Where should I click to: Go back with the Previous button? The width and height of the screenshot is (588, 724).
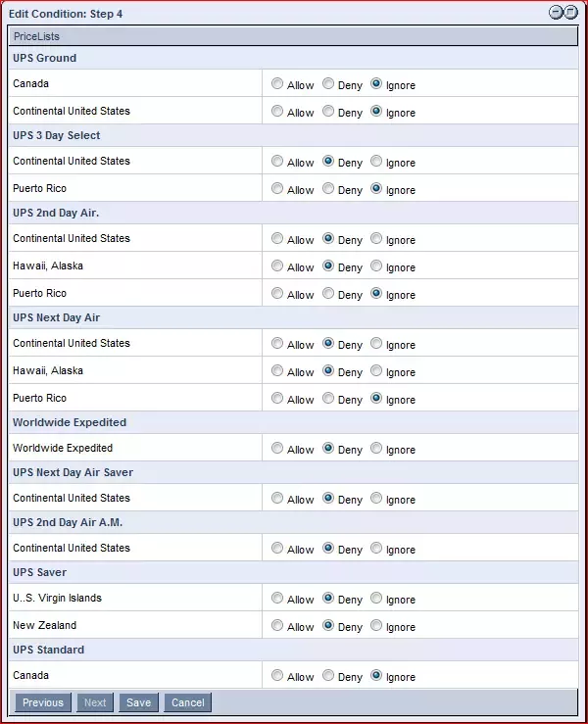(43, 702)
